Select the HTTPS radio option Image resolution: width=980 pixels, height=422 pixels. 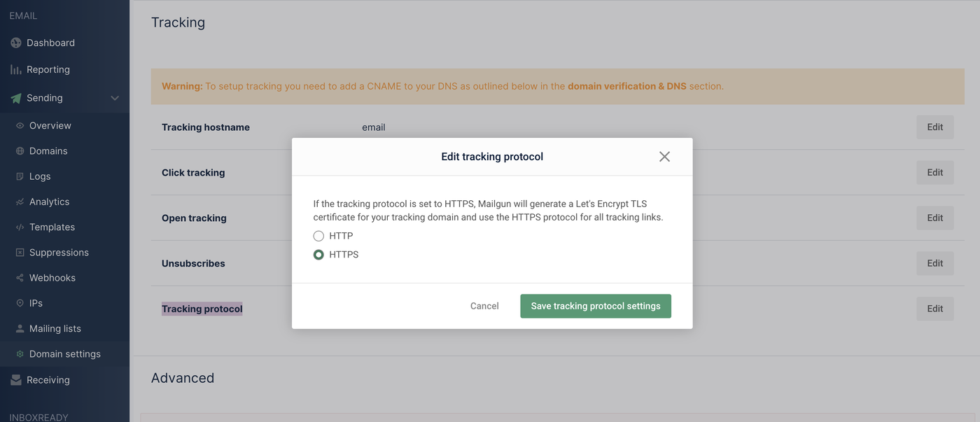[x=318, y=255]
